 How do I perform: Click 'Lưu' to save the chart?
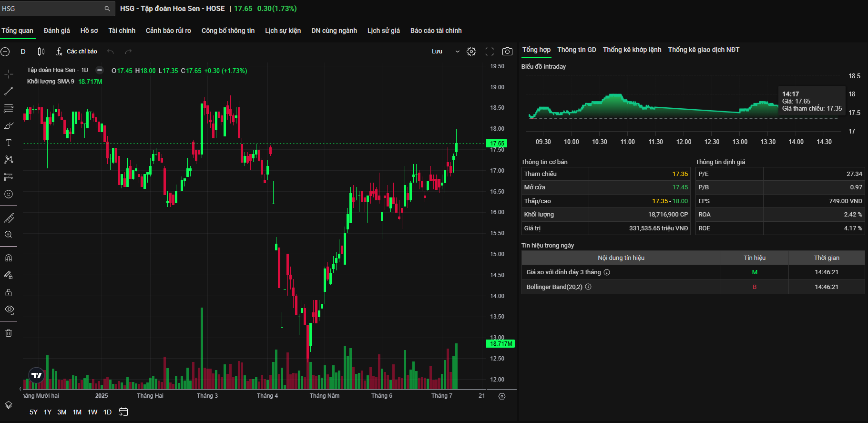point(437,52)
